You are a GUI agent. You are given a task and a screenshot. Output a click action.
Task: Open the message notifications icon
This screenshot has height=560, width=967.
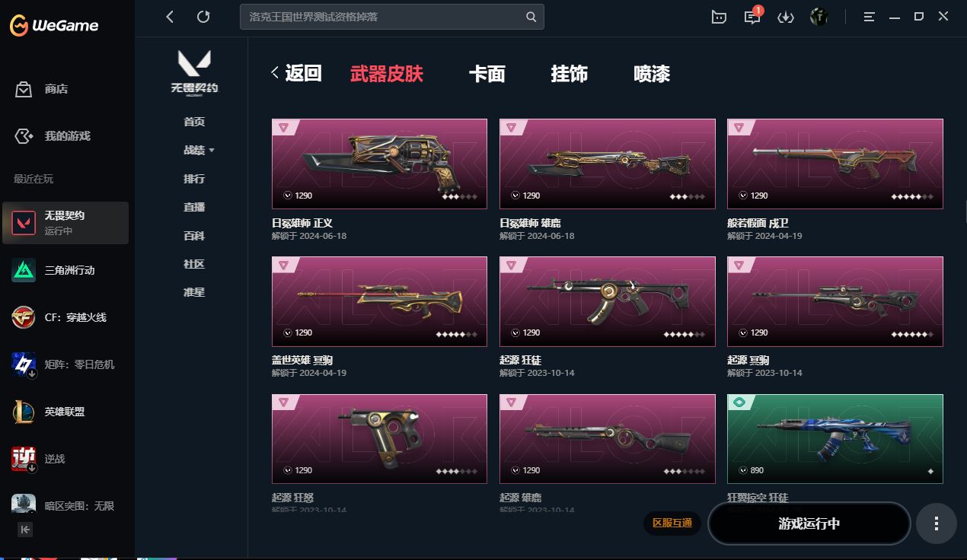click(x=752, y=17)
